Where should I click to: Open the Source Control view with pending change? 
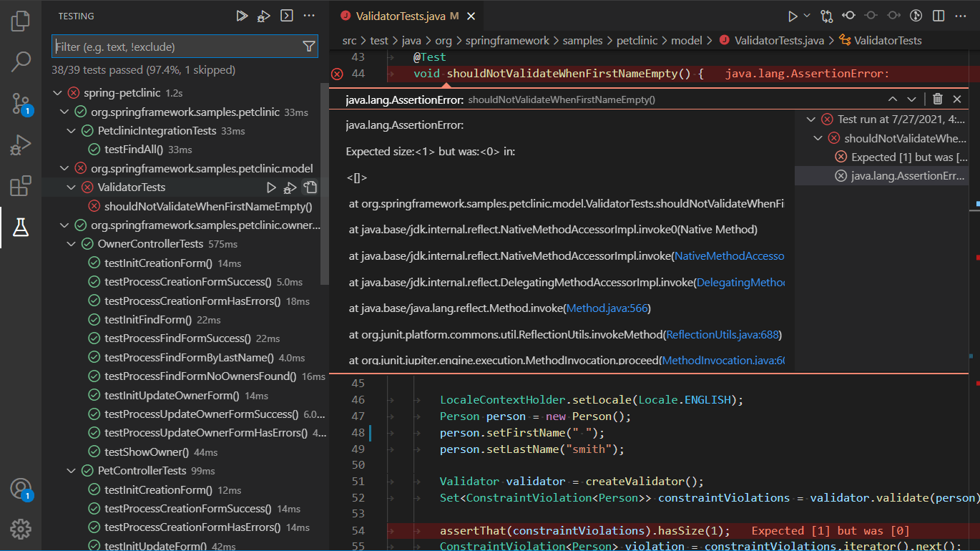[20, 103]
